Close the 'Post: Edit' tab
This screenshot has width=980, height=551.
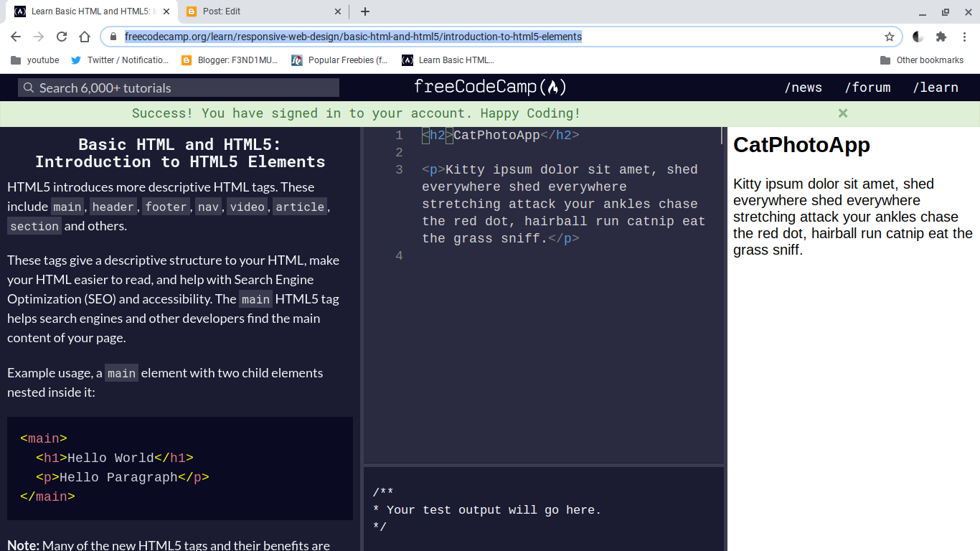tap(338, 11)
